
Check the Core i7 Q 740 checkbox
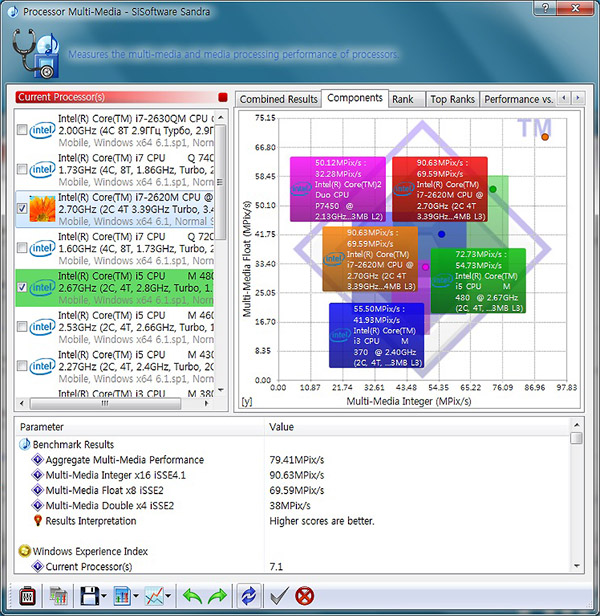click(22, 169)
